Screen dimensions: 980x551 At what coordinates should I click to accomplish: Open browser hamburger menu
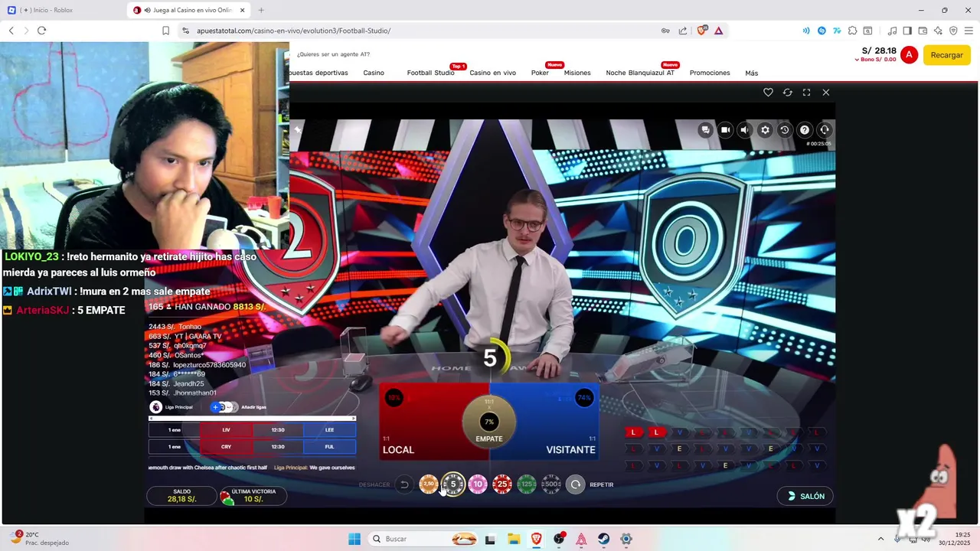[969, 31]
